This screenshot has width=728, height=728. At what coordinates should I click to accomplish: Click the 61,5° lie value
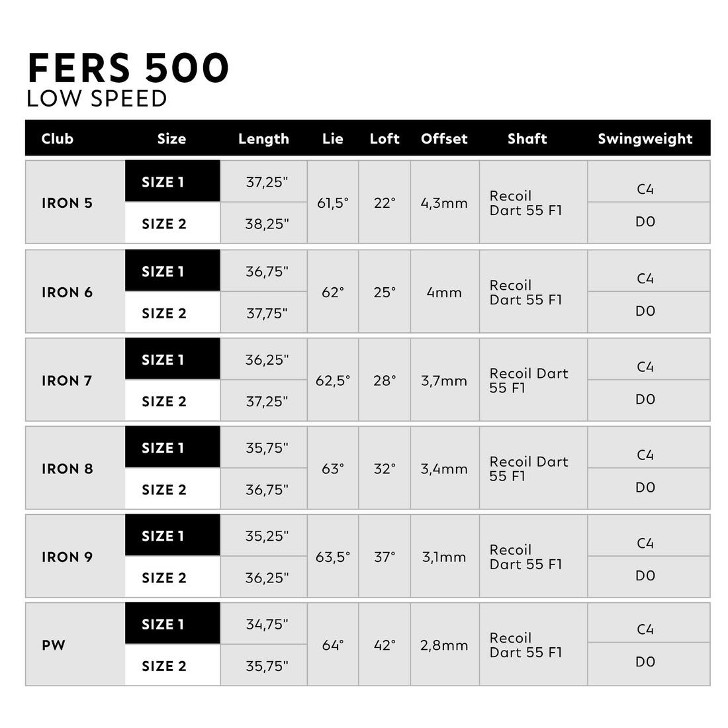(332, 203)
